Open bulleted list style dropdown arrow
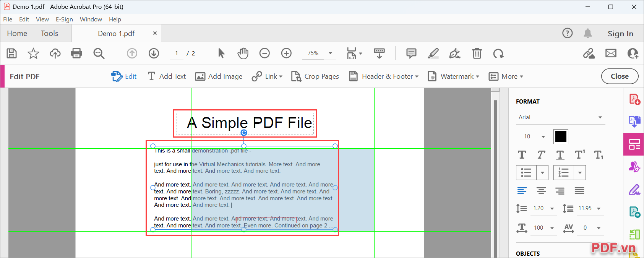644x258 pixels. [x=542, y=173]
